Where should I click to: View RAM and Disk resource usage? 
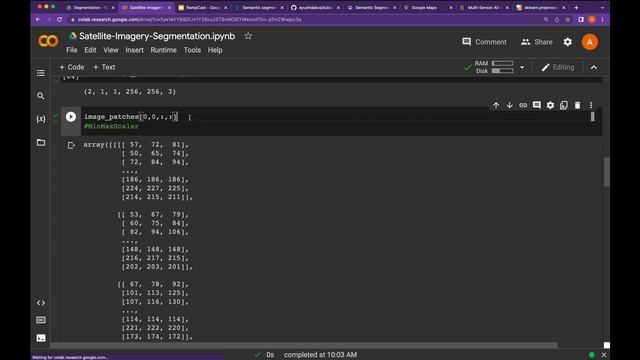[494, 67]
